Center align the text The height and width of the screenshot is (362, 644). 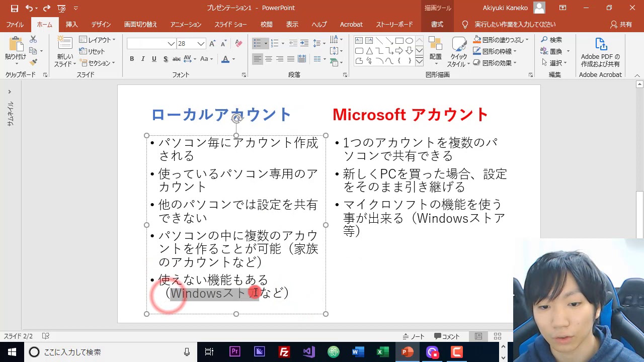pyautogui.click(x=269, y=59)
